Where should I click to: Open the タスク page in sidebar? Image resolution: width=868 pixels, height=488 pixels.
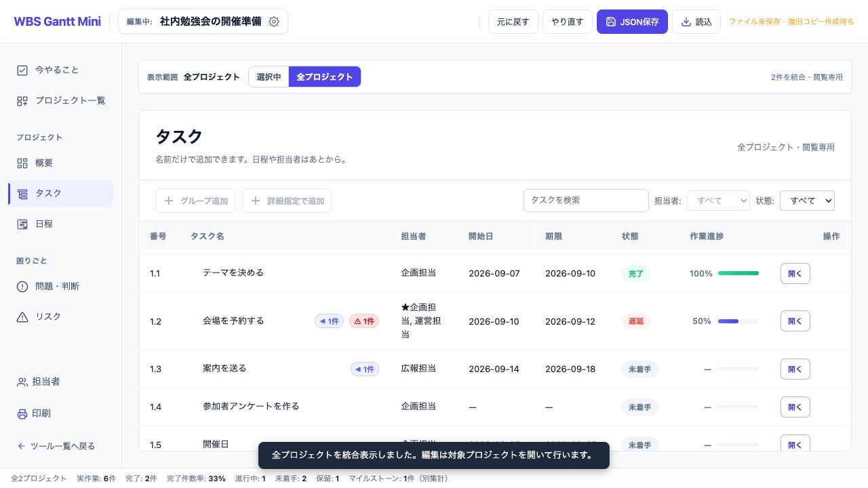pyautogui.click(x=60, y=193)
